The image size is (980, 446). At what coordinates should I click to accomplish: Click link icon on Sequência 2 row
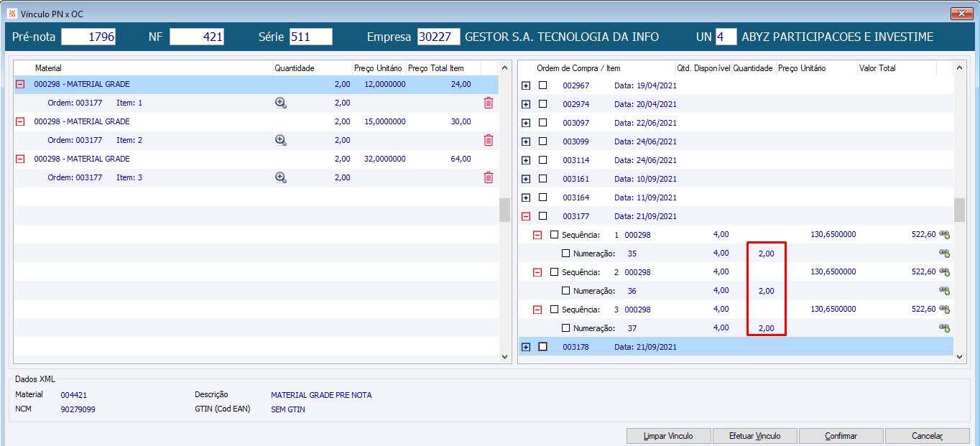[944, 271]
